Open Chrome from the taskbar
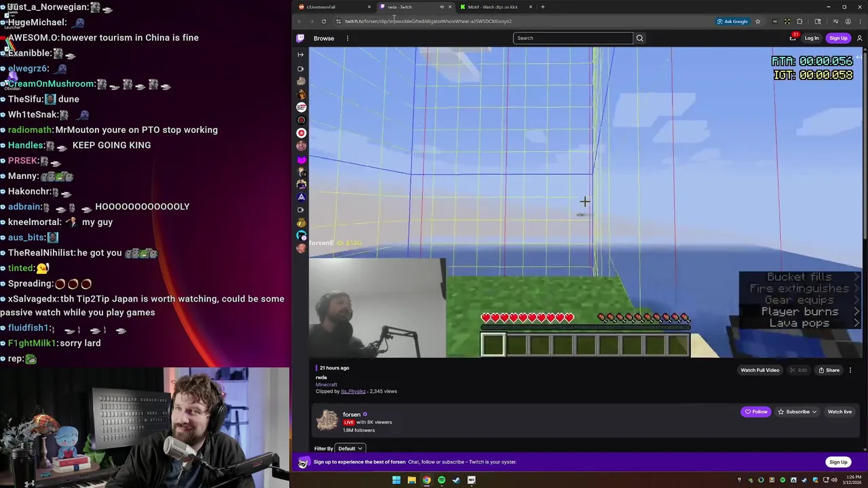This screenshot has height=488, width=868. (x=427, y=480)
